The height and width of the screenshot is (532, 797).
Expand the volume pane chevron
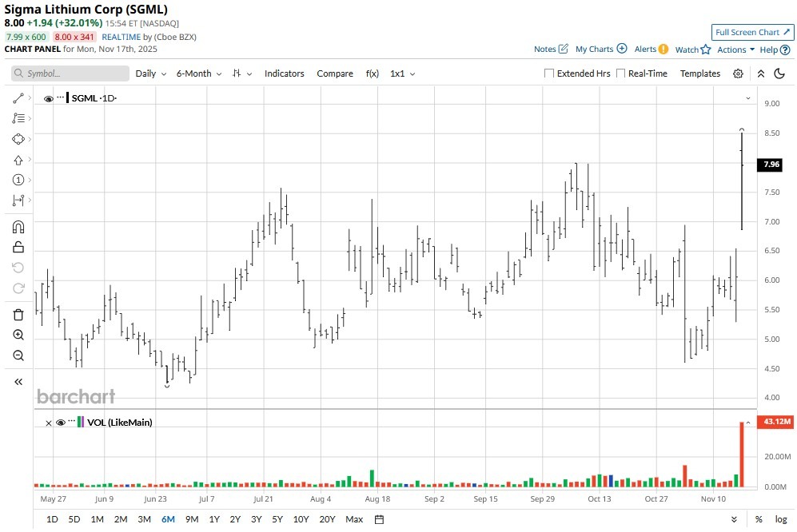click(747, 423)
